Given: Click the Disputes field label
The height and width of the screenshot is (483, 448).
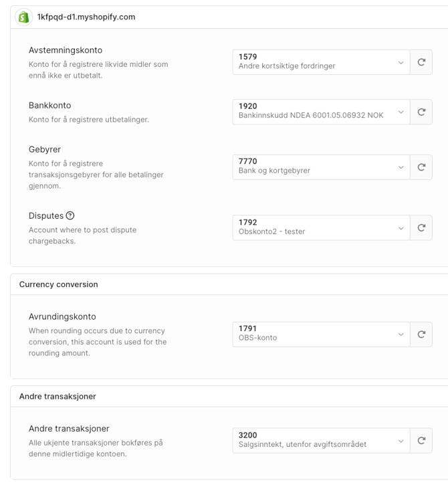Looking at the screenshot, I should point(46,215).
